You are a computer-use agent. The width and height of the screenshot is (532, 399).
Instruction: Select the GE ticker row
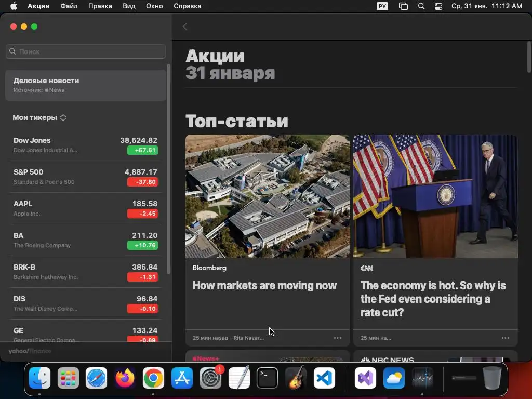[x=86, y=331]
